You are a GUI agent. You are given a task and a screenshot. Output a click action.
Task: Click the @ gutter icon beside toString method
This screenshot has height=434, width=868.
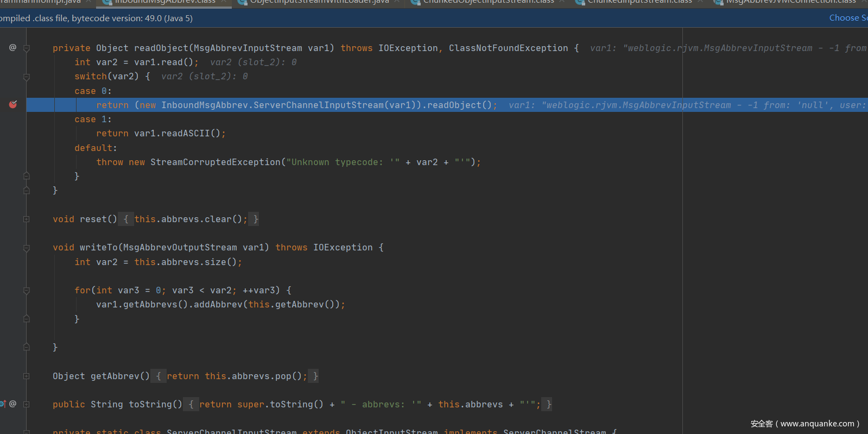(13, 404)
